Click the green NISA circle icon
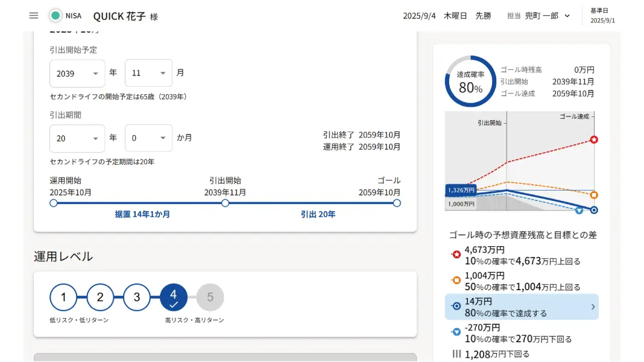Viewport: 644px width, 362px height. tap(55, 16)
